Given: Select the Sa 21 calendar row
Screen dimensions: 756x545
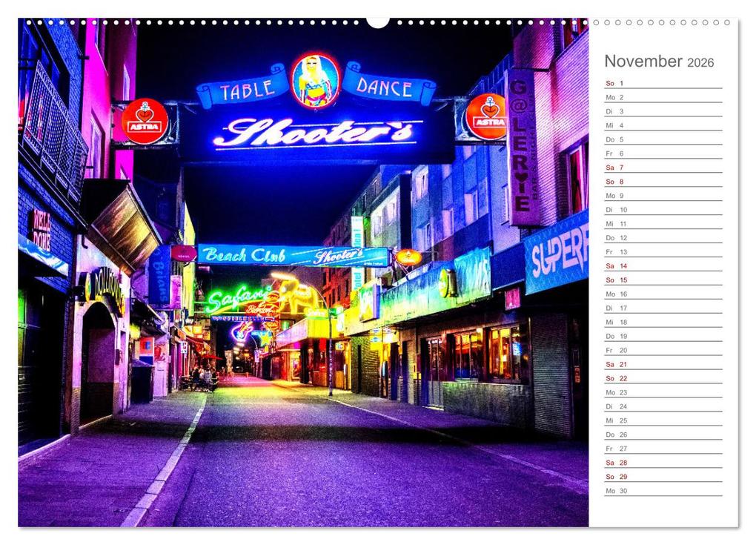Looking at the screenshot, I should point(663,363).
